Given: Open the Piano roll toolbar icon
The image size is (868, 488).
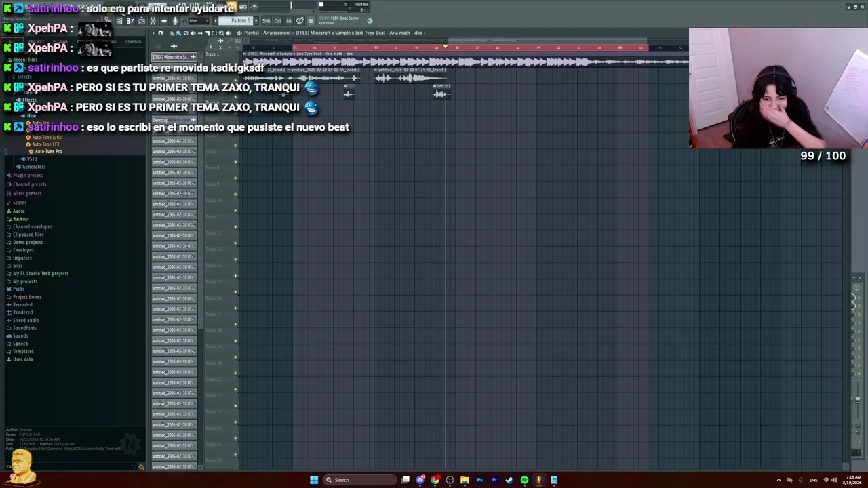Looking at the screenshot, I should coord(130,21).
